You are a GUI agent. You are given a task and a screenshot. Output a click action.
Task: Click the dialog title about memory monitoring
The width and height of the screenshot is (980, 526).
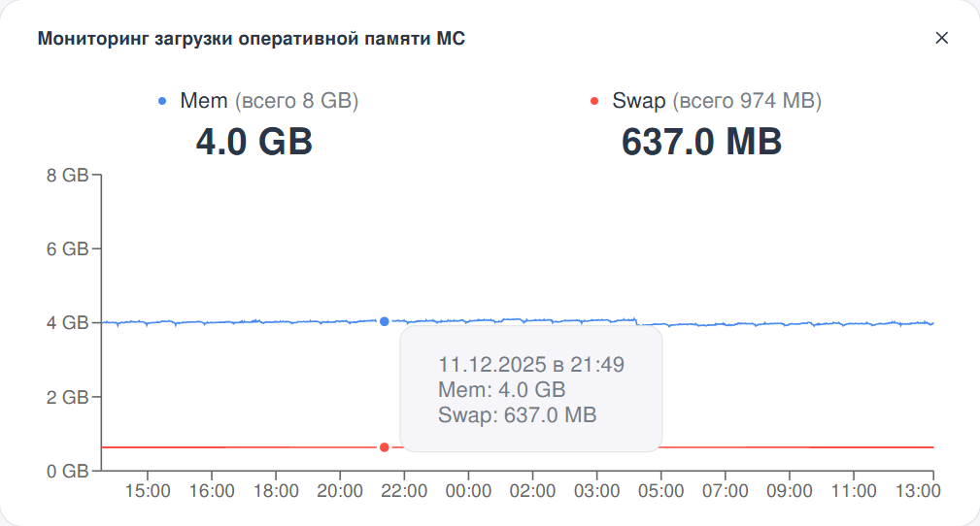coord(251,39)
